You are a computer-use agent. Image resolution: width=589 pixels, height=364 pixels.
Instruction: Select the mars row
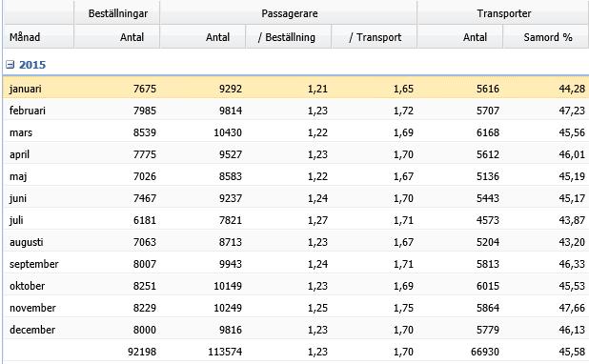tap(296, 132)
